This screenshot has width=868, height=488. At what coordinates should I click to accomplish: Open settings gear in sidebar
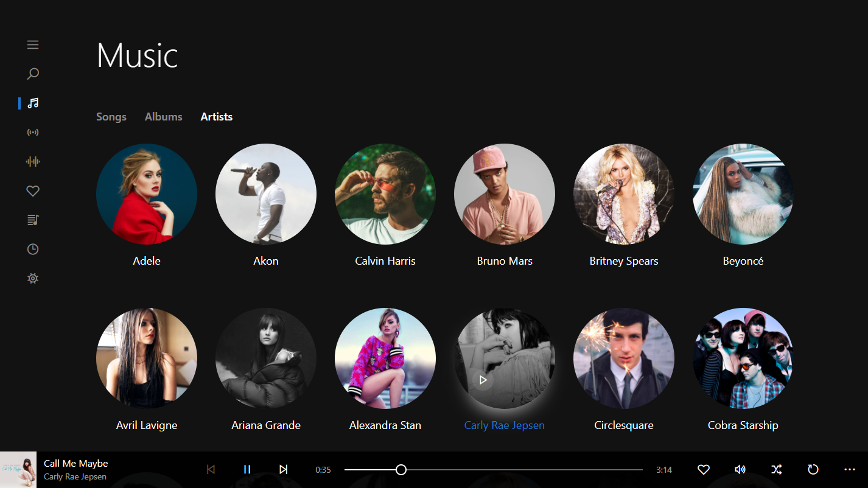point(33,278)
